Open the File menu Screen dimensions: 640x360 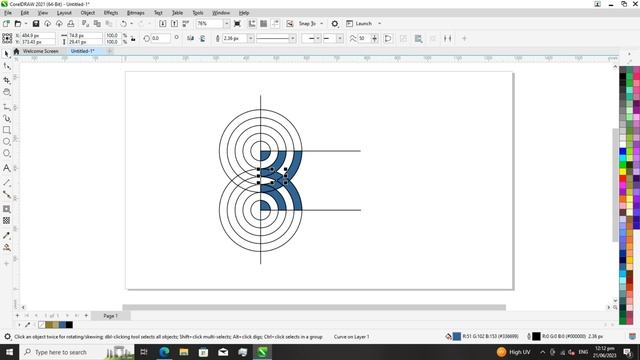[x=7, y=13]
